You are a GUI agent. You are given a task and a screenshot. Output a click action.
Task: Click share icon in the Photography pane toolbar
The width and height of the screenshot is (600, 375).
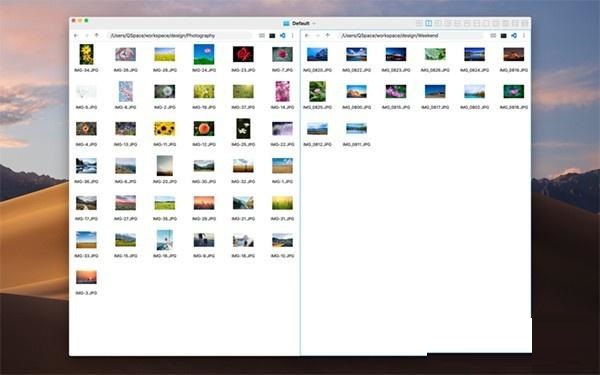(x=282, y=36)
